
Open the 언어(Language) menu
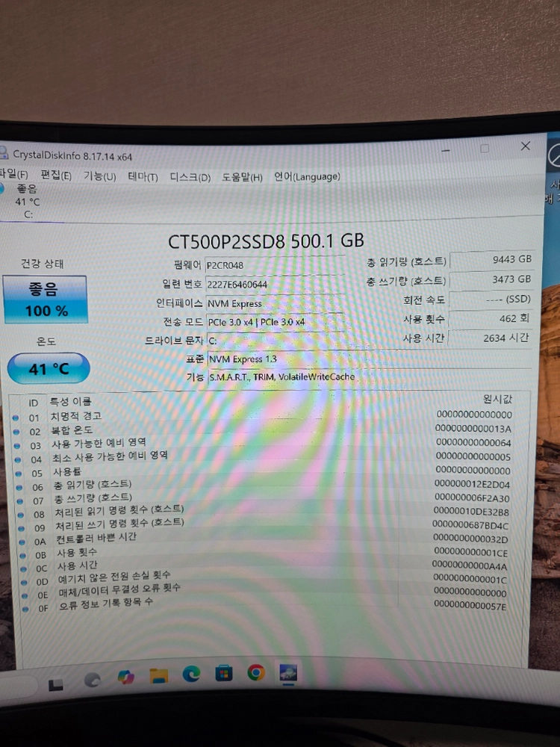tap(307, 177)
